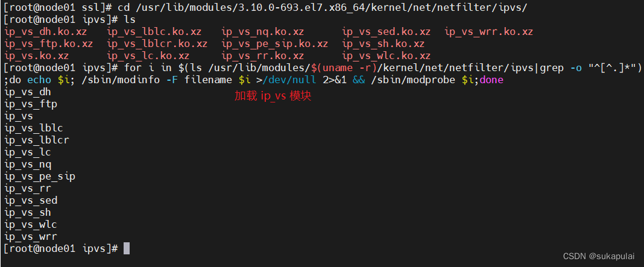644x267 pixels.
Task: Click the ip_vs_wrr.ko.xz file name
Action: click(489, 31)
